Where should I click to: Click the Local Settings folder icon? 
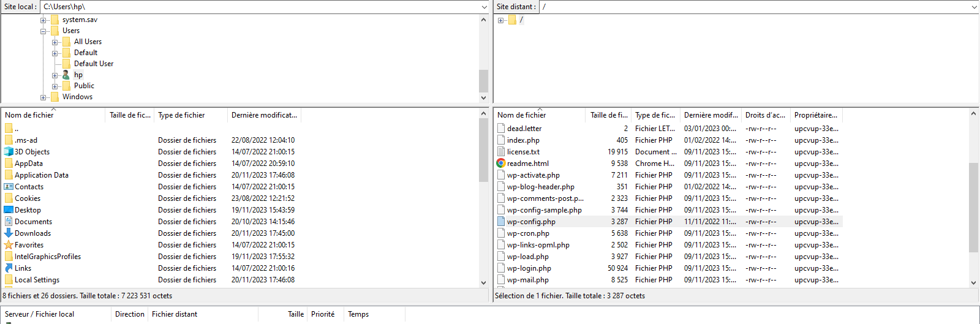(9, 280)
